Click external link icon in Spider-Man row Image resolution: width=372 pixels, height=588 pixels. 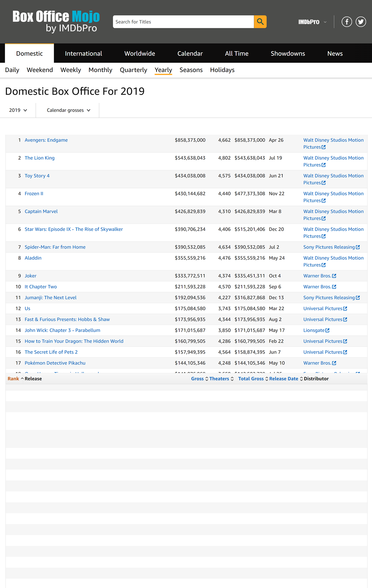click(358, 247)
